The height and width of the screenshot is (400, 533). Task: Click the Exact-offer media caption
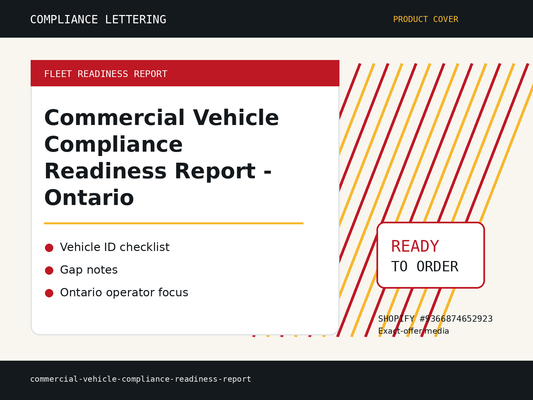[x=413, y=331]
